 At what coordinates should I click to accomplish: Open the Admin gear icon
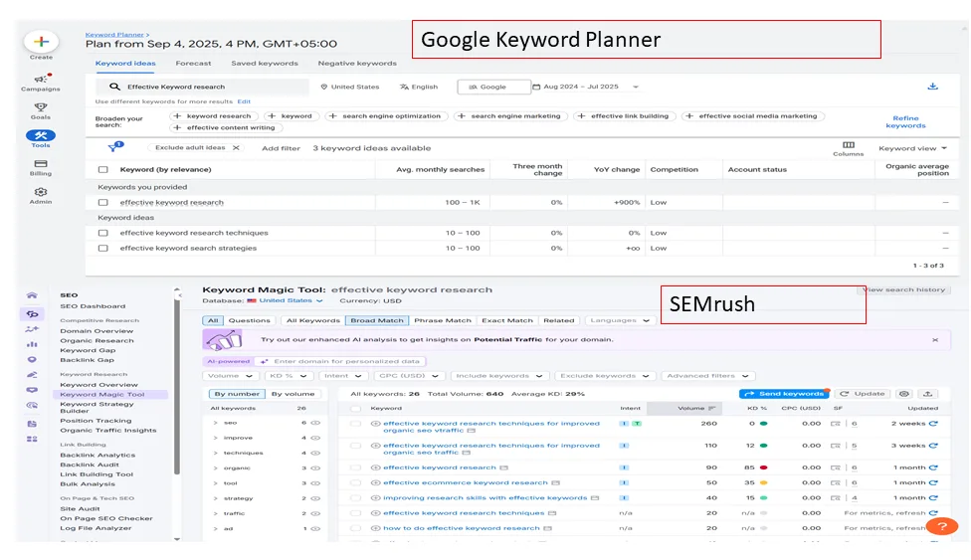point(41,192)
